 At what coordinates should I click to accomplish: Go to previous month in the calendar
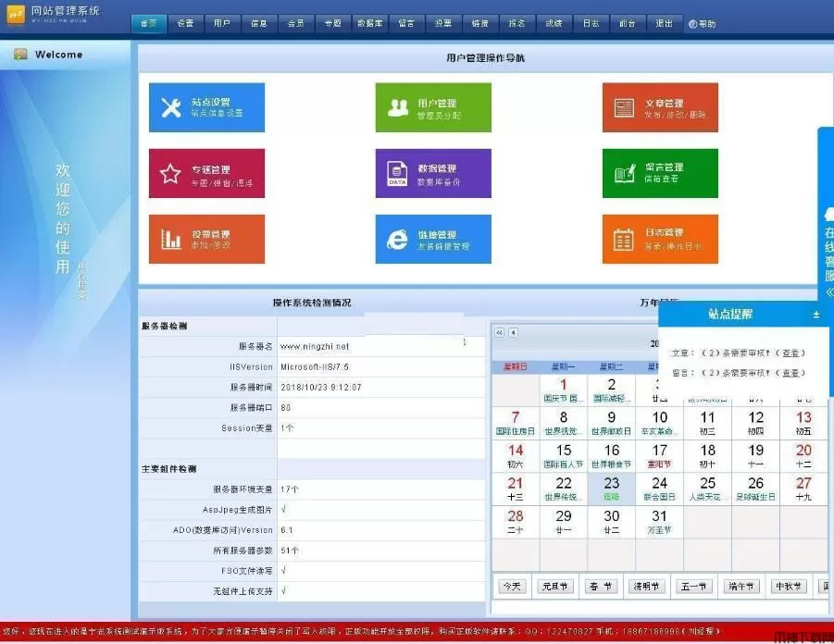(x=514, y=332)
